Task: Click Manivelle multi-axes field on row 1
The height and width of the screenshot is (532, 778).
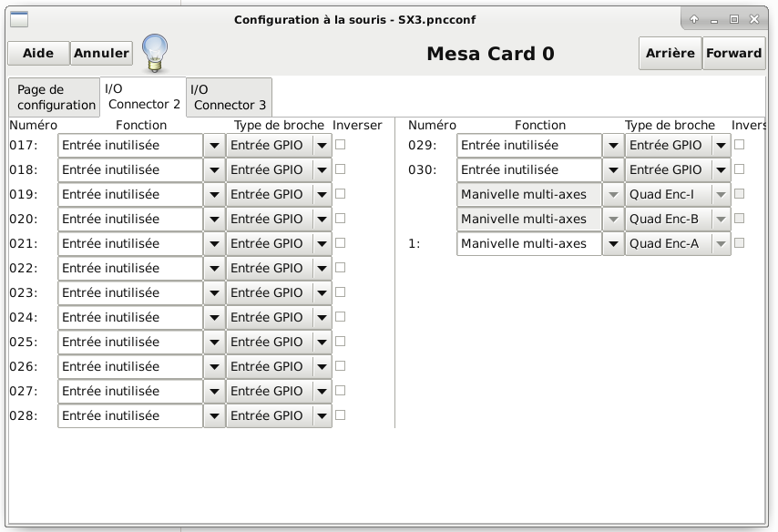Action: [529, 243]
